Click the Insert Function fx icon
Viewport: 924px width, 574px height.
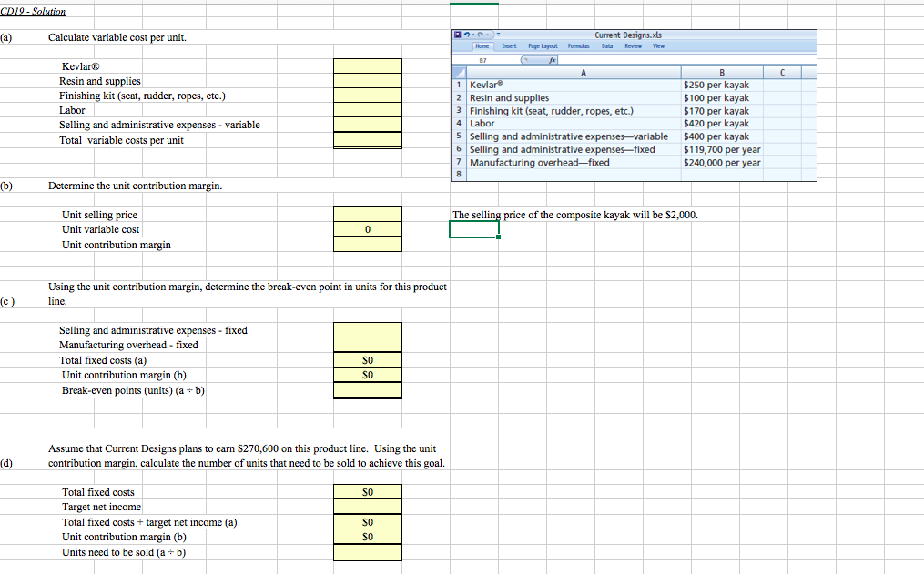point(552,60)
